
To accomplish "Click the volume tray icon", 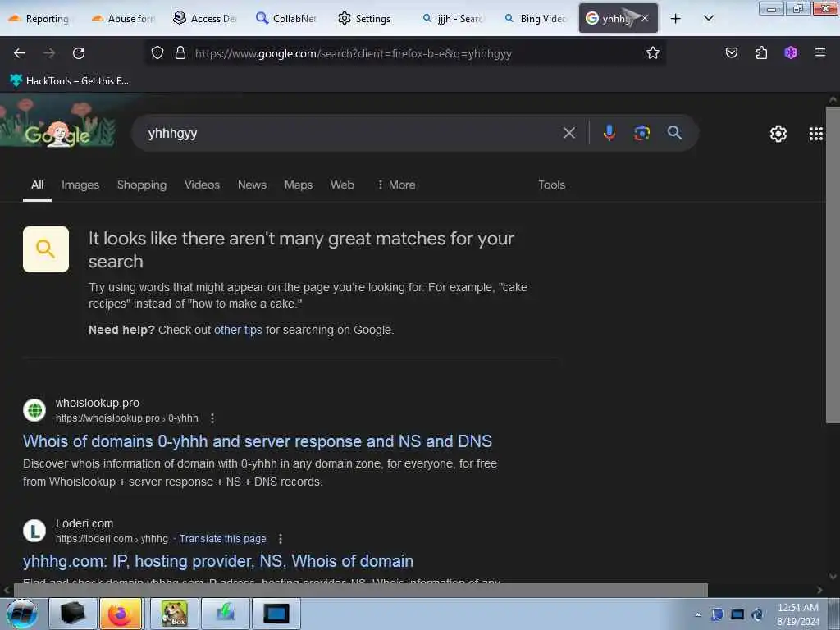I will [x=757, y=614].
